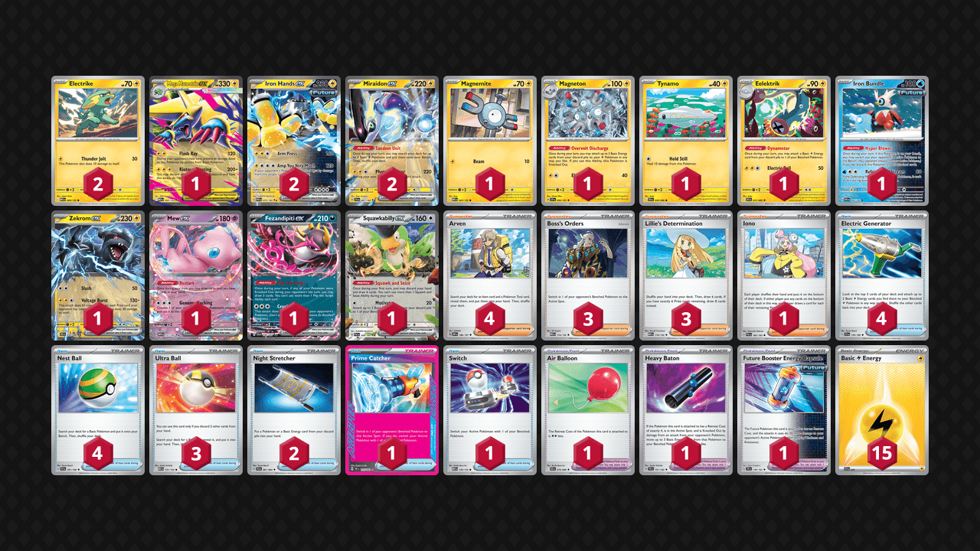
Task: Select the Magnemite card
Action: point(490,141)
